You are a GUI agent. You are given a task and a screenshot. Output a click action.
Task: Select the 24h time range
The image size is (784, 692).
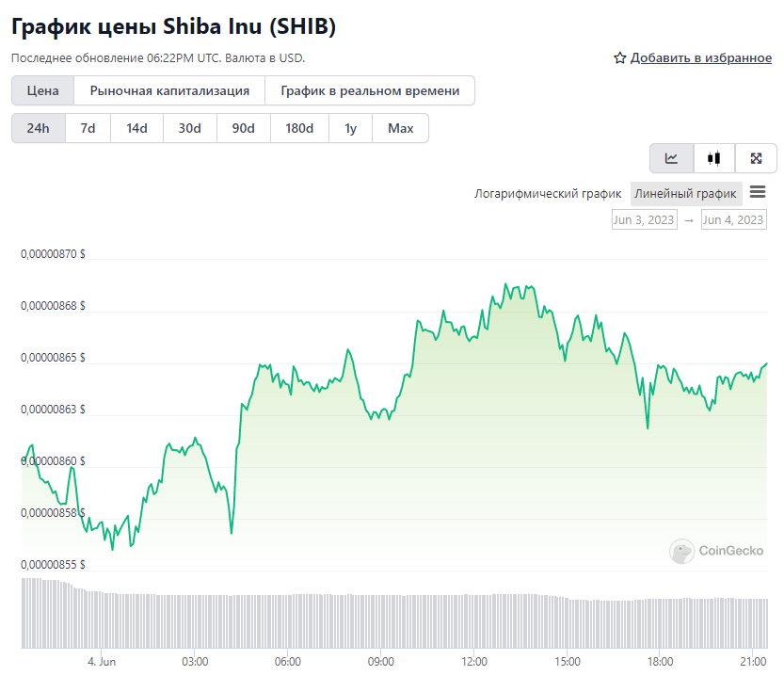click(x=39, y=128)
